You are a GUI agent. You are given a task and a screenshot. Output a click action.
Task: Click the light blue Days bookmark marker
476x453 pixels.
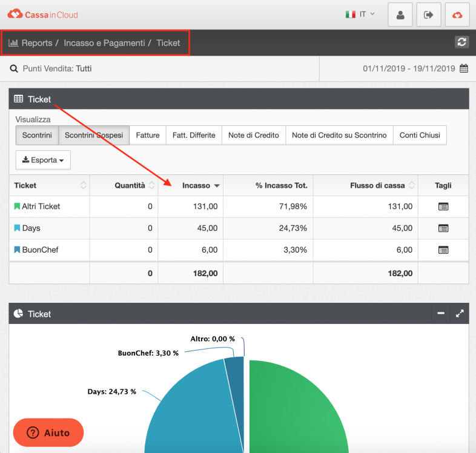17,228
